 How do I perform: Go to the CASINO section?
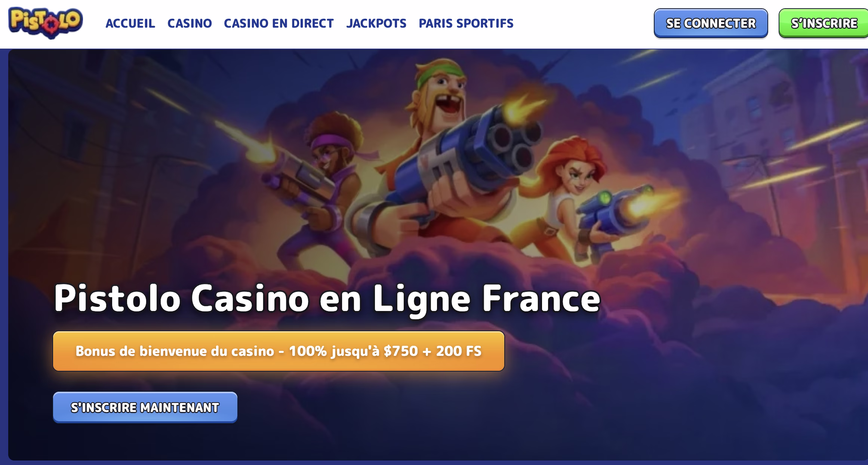click(x=190, y=24)
